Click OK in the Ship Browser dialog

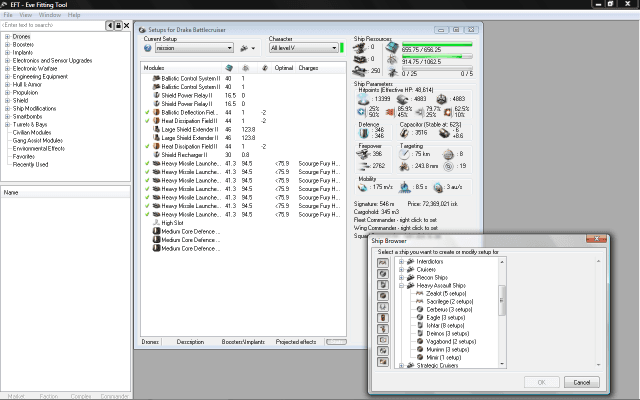[x=542, y=382]
